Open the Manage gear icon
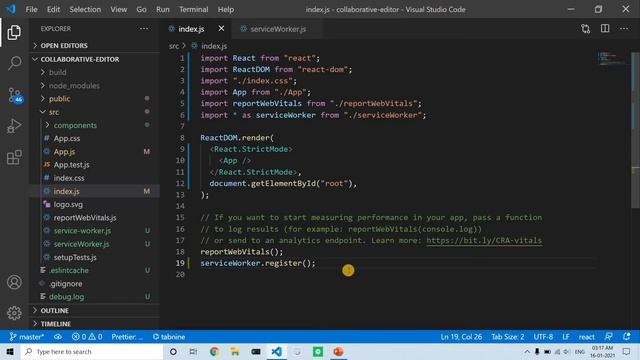Image resolution: width=640 pixels, height=360 pixels. [x=14, y=313]
